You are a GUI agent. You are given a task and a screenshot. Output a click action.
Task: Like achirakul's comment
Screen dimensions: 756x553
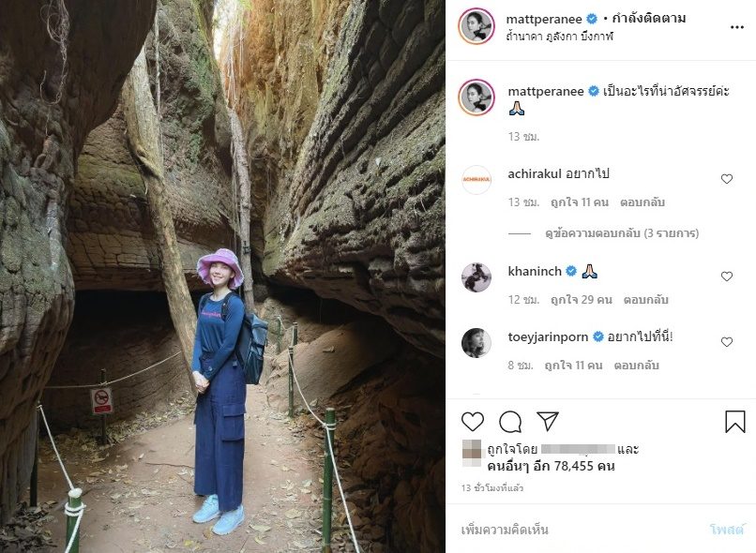[x=727, y=179]
